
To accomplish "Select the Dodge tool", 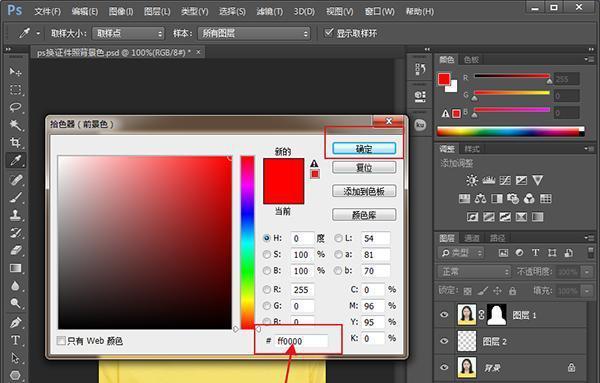I will click(x=15, y=303).
